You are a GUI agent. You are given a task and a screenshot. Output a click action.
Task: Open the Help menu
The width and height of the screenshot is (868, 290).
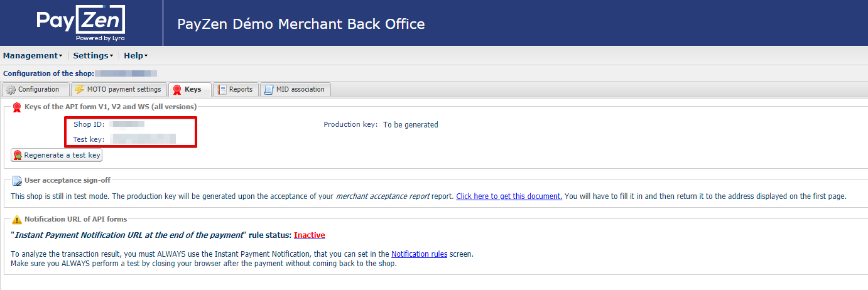[x=136, y=55]
